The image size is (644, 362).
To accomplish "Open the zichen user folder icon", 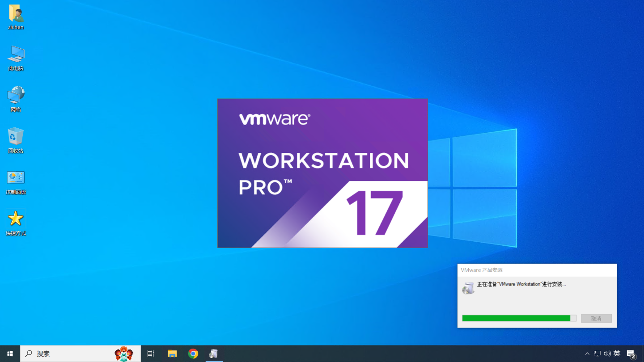I will 16,17.
